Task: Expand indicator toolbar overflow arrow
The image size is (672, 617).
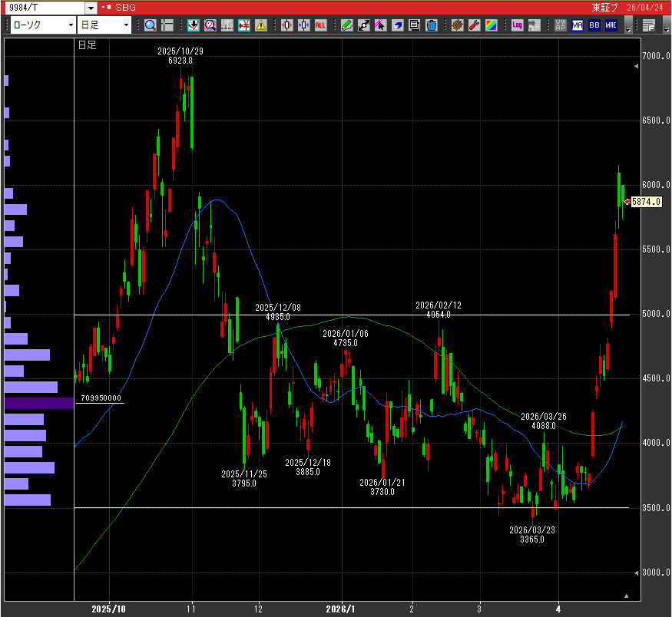Action: 628,25
